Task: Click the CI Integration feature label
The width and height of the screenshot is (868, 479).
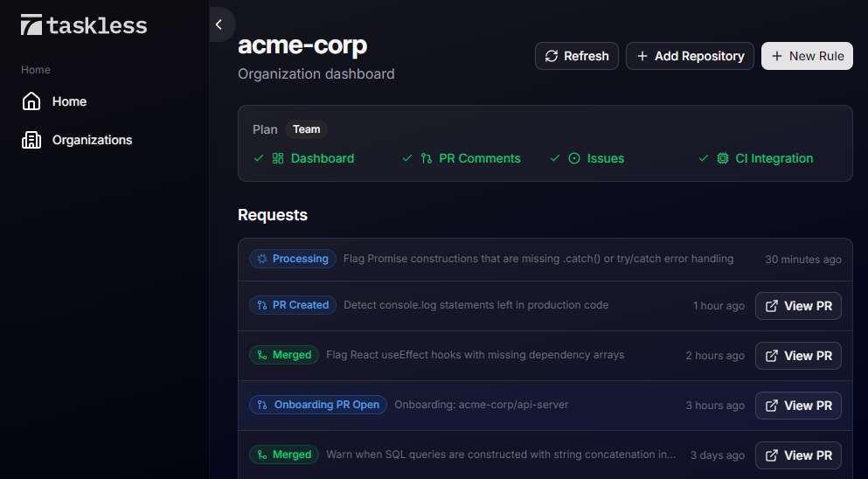Action: coord(774,158)
